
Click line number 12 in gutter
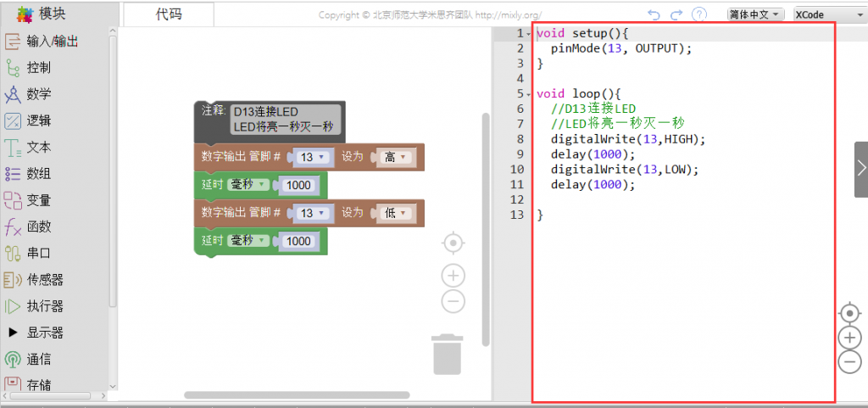click(516, 199)
